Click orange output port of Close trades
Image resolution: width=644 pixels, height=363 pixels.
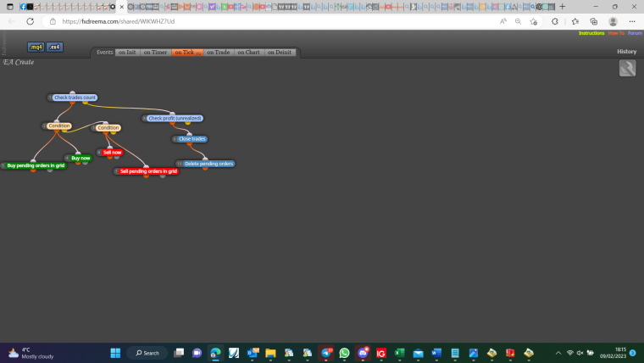[x=189, y=143]
